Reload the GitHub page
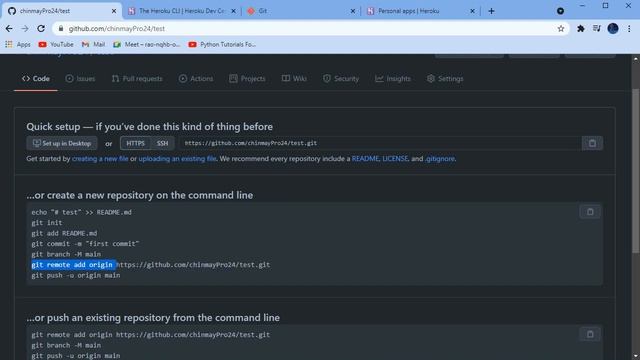The image size is (640, 360). click(41, 29)
